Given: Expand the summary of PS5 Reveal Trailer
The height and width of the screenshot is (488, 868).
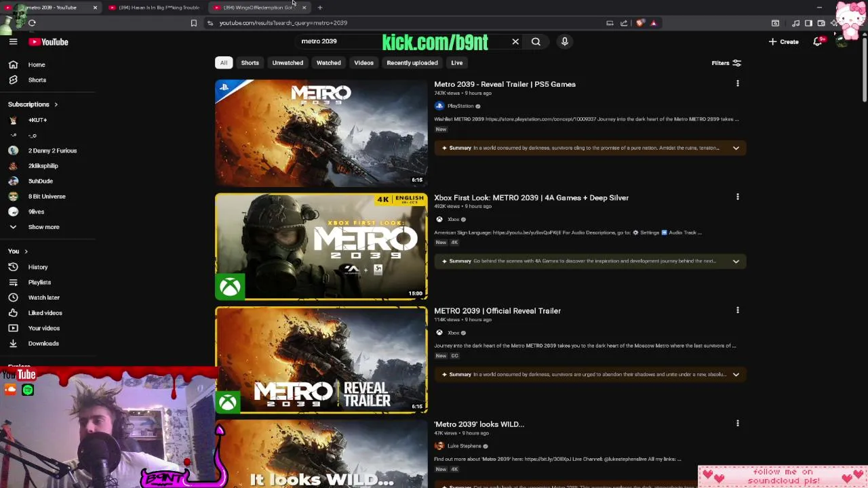Looking at the screenshot, I should coord(736,148).
